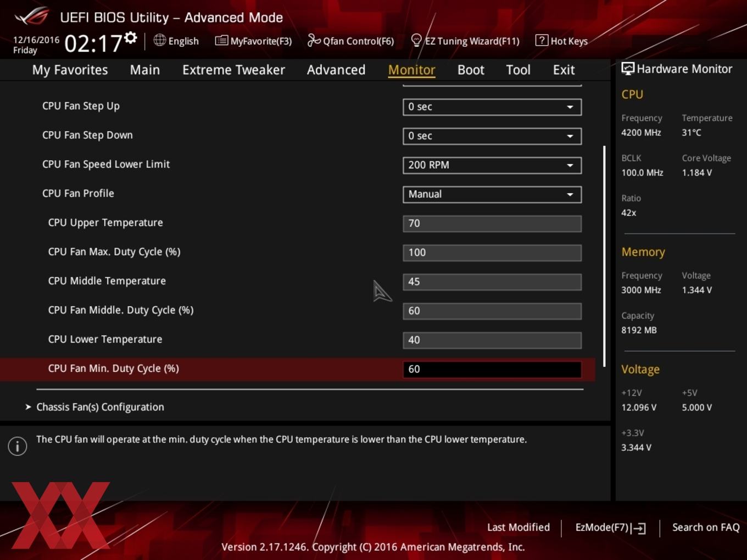Switch to the Main tab
The image size is (747, 560).
pyautogui.click(x=145, y=70)
